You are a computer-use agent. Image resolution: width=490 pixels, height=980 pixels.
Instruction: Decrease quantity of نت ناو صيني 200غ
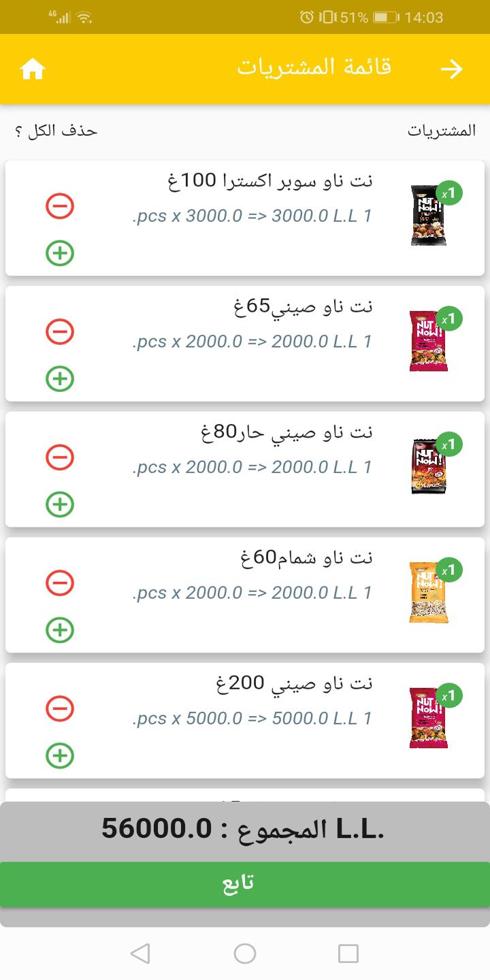(60, 708)
